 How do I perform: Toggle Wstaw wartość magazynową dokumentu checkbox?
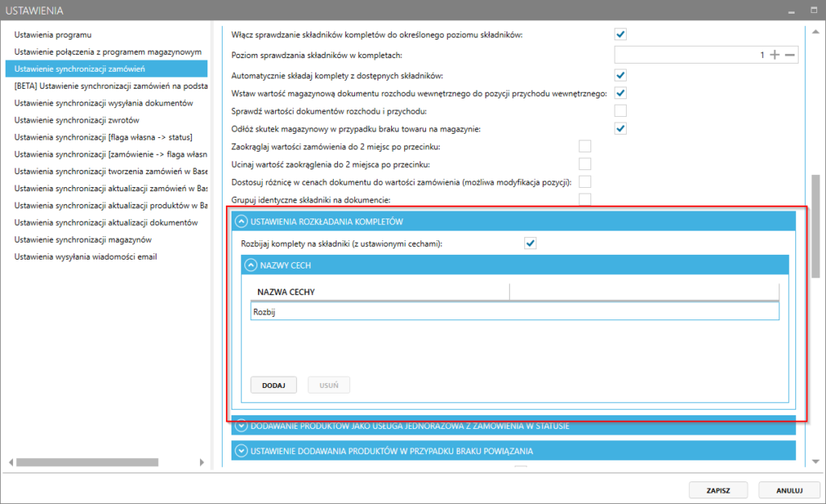coord(620,94)
